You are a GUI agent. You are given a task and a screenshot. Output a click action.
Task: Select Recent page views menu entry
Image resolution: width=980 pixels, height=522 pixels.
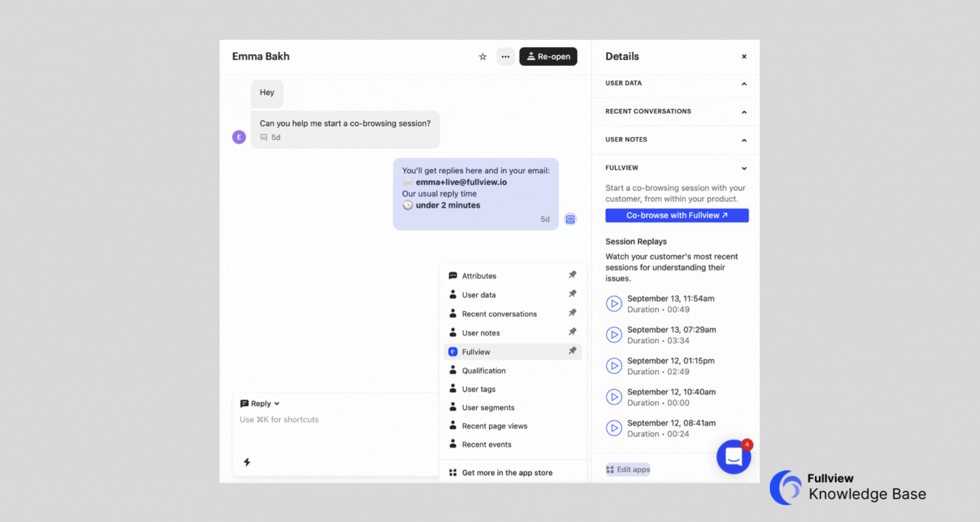click(513, 426)
